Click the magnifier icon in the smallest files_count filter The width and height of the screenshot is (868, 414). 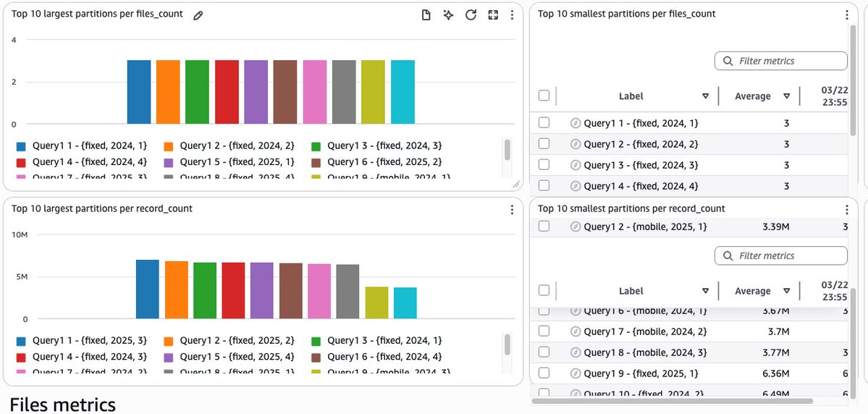pos(728,61)
